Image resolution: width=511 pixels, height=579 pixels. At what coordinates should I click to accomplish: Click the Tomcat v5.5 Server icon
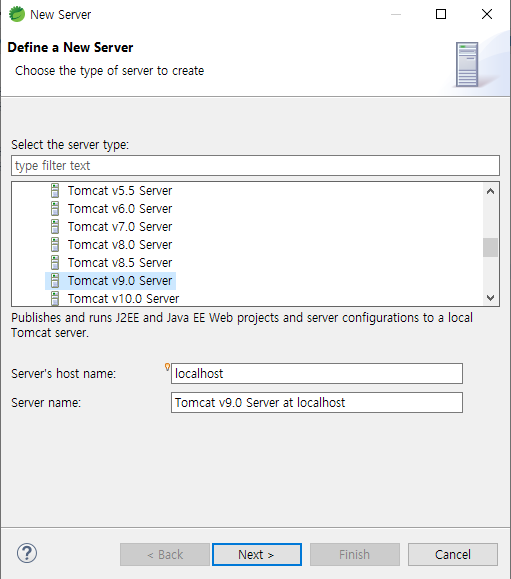(x=55, y=191)
